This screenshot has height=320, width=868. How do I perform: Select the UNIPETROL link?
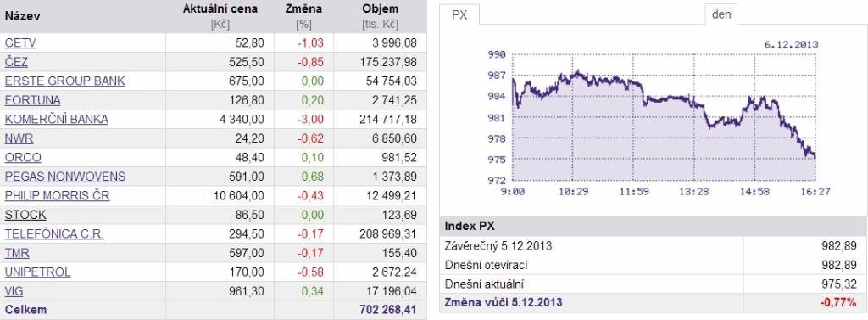tap(37, 272)
